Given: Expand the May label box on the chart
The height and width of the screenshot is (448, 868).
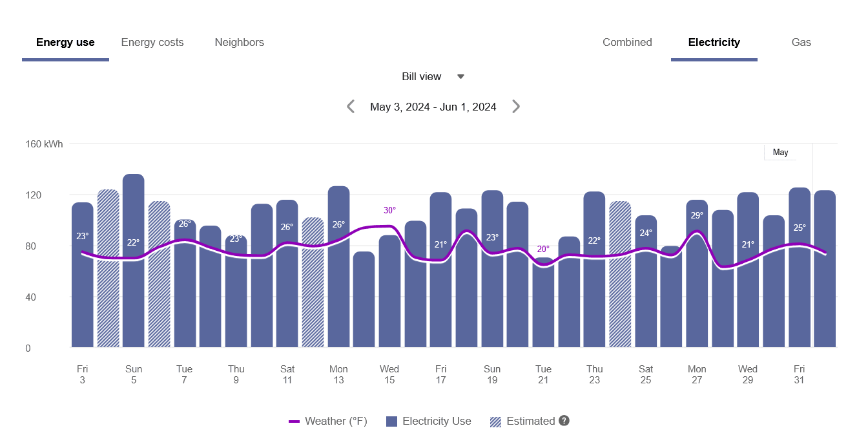Looking at the screenshot, I should (x=780, y=152).
